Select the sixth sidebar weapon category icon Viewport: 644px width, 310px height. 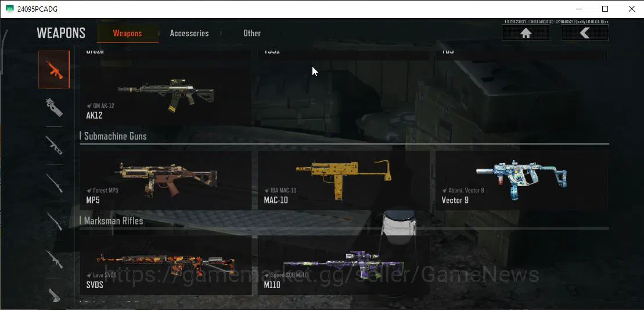(x=54, y=259)
